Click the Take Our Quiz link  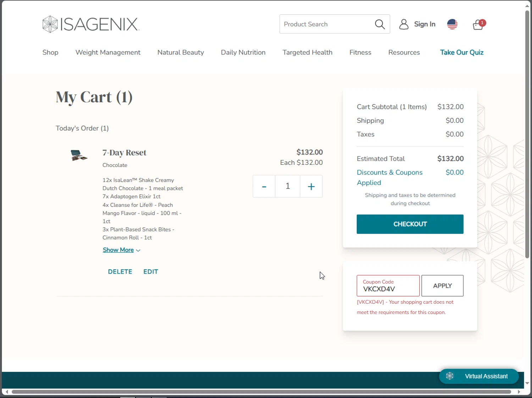tap(462, 52)
